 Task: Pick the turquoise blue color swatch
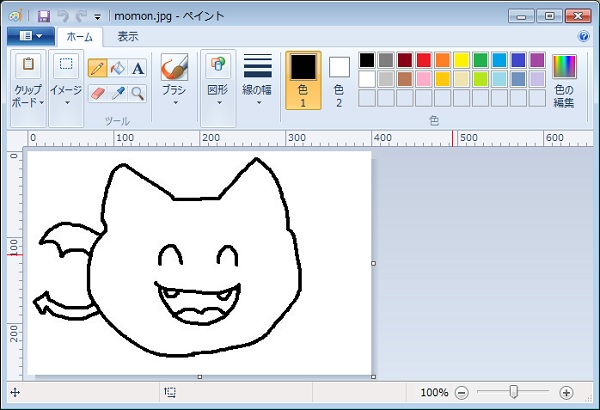tap(499, 60)
